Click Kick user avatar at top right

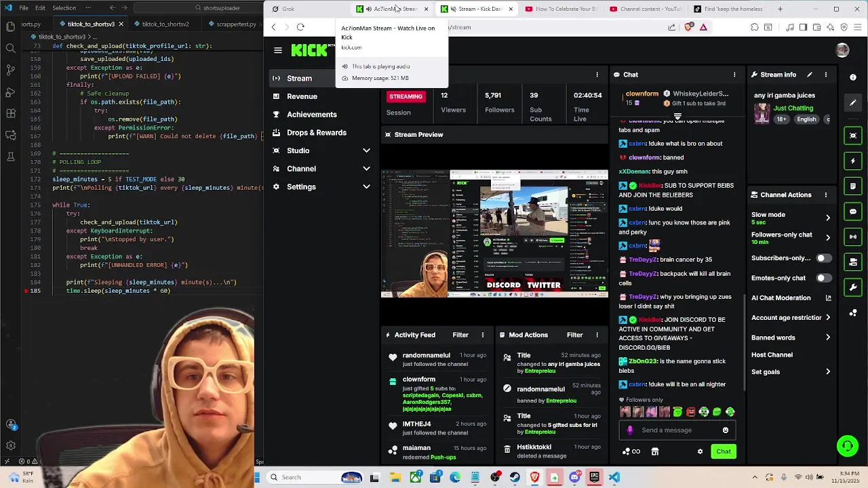[x=842, y=50]
